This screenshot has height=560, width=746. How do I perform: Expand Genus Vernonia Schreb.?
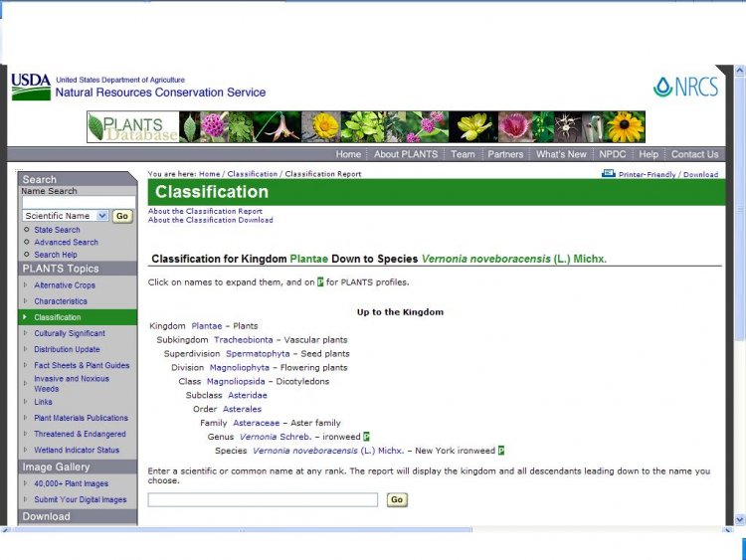click(275, 437)
